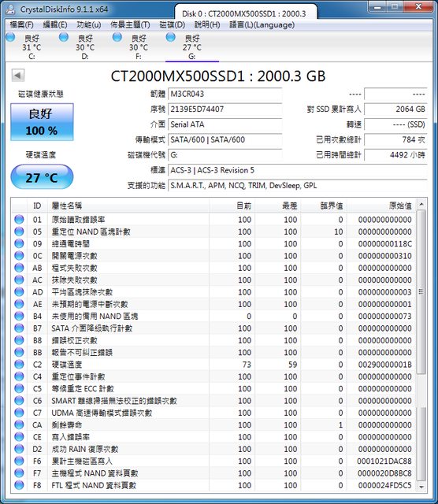Click the features field S.M.A.R.T., APM, NCQ

tap(298, 186)
